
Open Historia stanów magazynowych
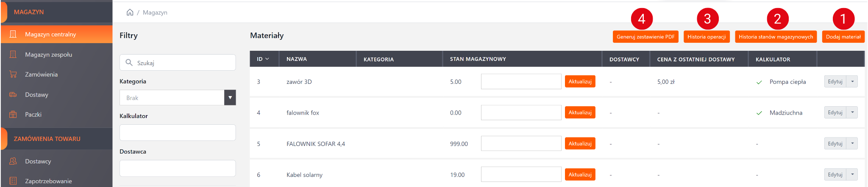(776, 37)
